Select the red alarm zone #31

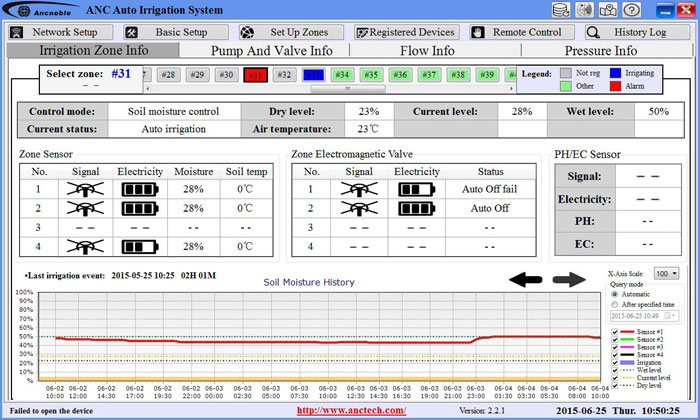click(x=255, y=75)
